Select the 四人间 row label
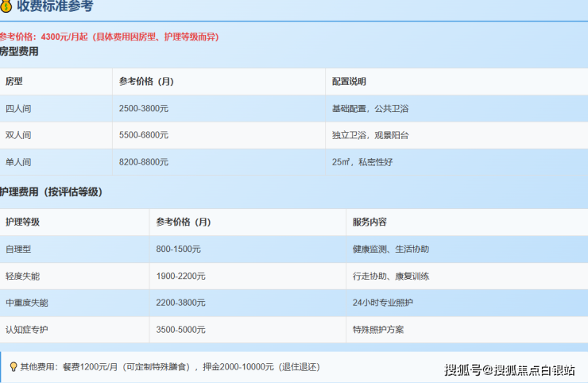Viewport: 588px width, 383px height. pos(18,109)
